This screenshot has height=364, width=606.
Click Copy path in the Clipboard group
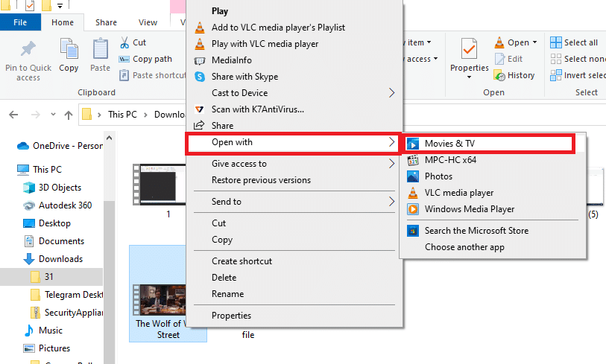point(145,59)
